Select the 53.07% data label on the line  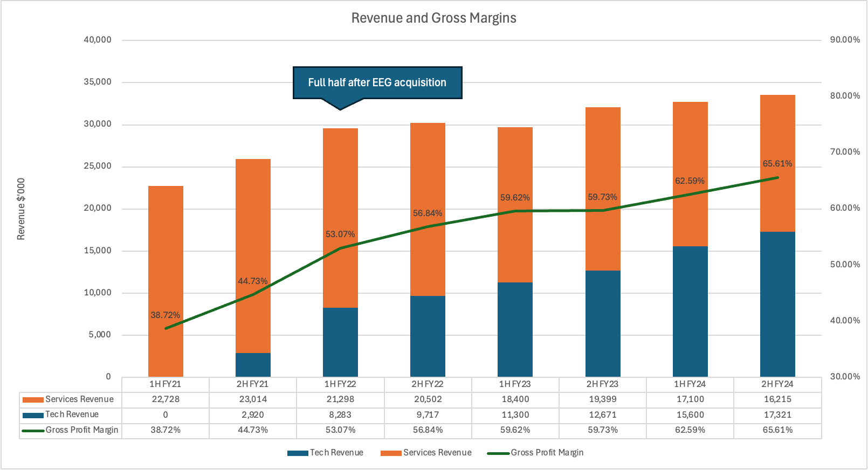click(340, 234)
